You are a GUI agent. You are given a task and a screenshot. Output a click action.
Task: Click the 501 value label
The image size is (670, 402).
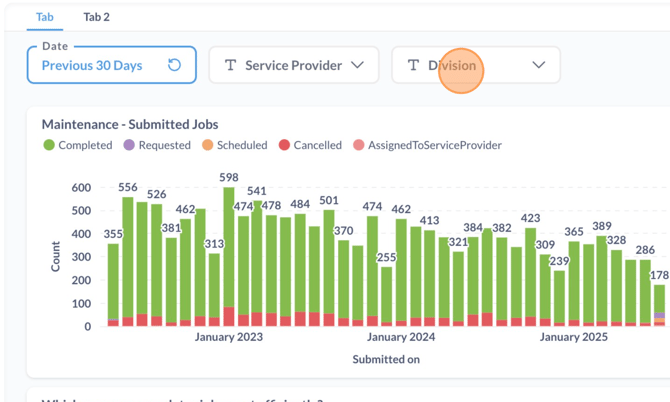click(x=329, y=200)
